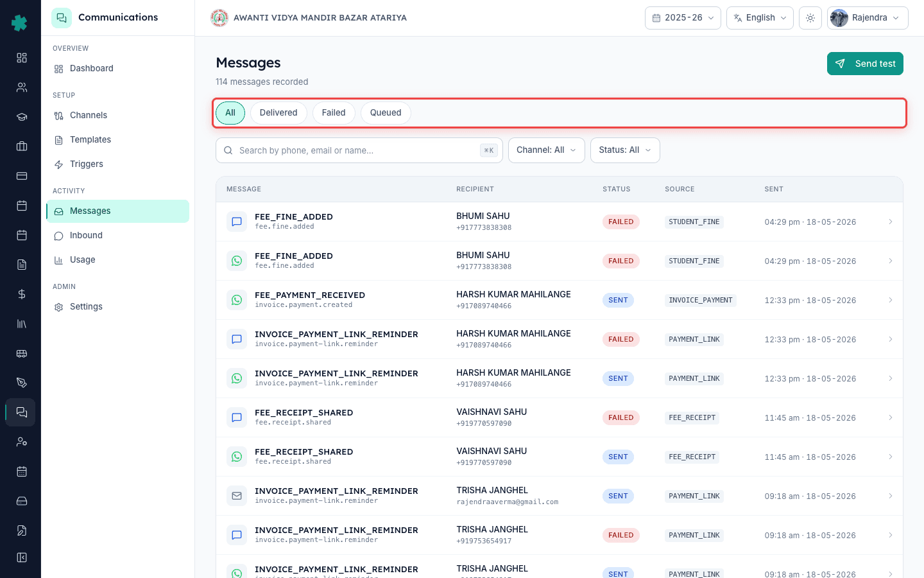Image resolution: width=924 pixels, height=578 pixels.
Task: Select the All filter chip
Action: coord(230,113)
